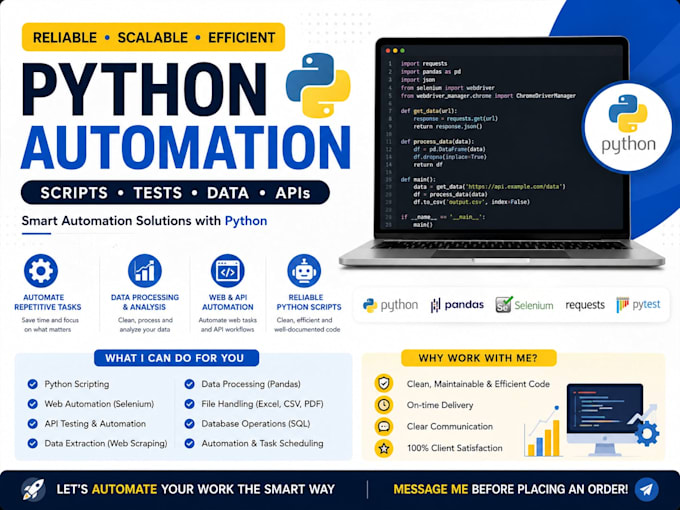
Task: Click the check mark beside File Handling
Action: point(190,404)
